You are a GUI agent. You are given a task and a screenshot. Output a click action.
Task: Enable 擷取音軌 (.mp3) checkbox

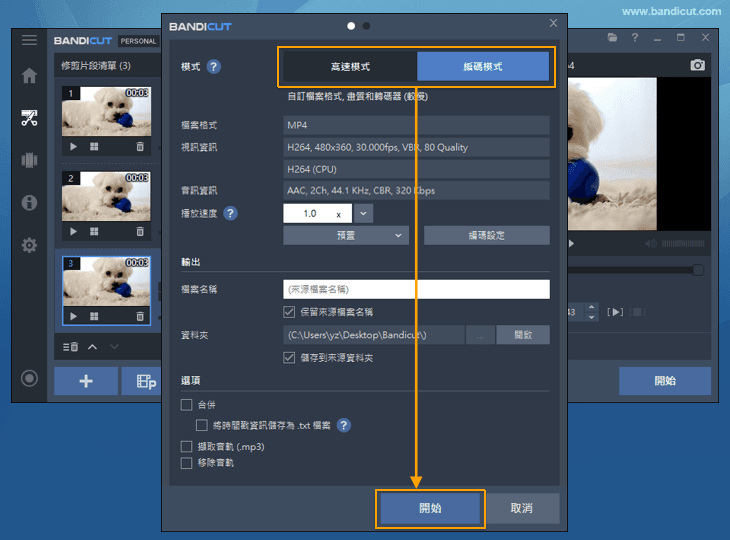point(186,446)
